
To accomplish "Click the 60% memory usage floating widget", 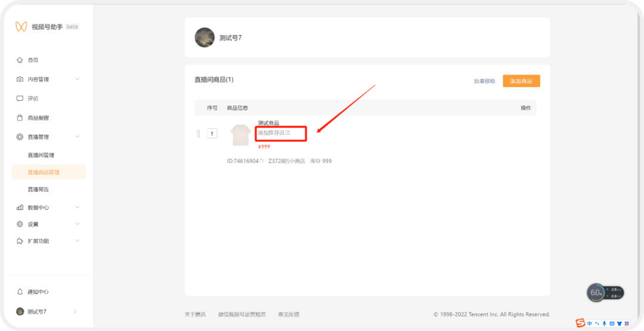I will coord(605,293).
